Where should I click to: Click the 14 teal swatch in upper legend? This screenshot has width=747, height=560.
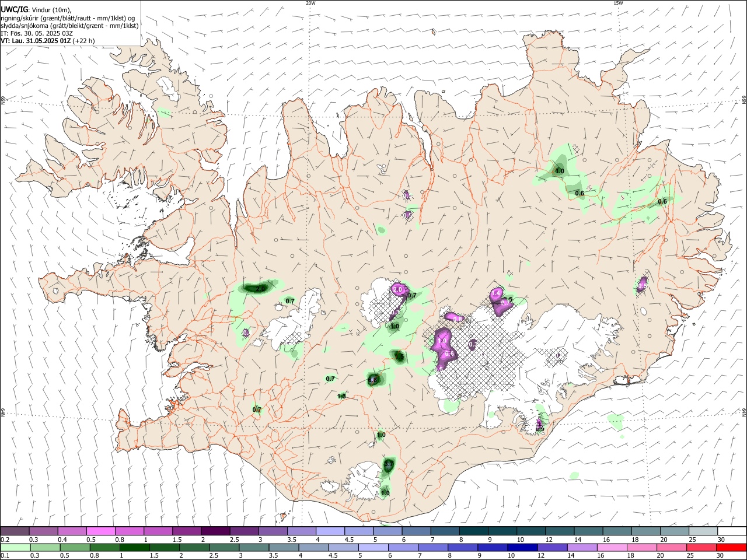(x=588, y=531)
